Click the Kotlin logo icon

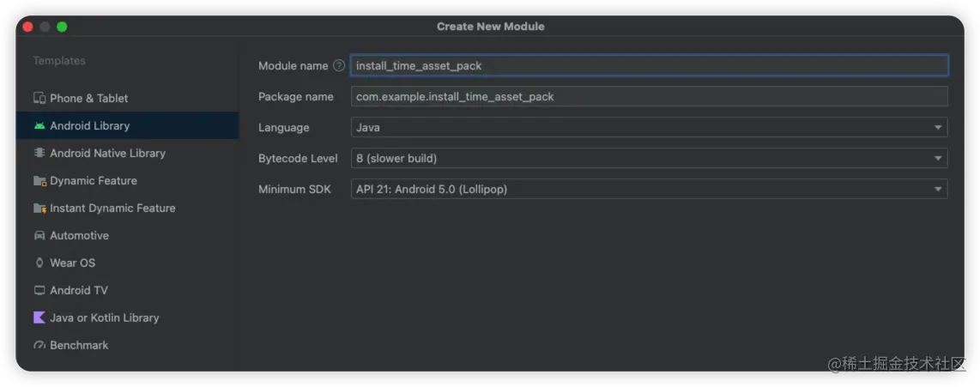tap(39, 317)
